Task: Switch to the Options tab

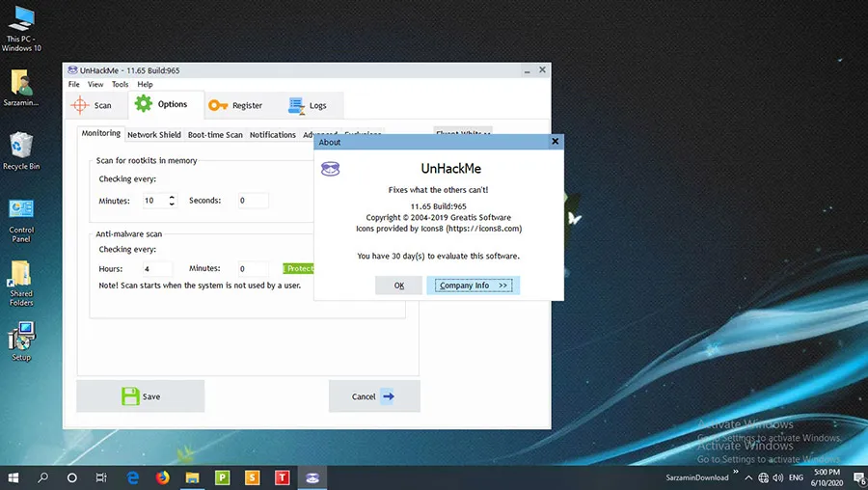Action: (x=166, y=104)
